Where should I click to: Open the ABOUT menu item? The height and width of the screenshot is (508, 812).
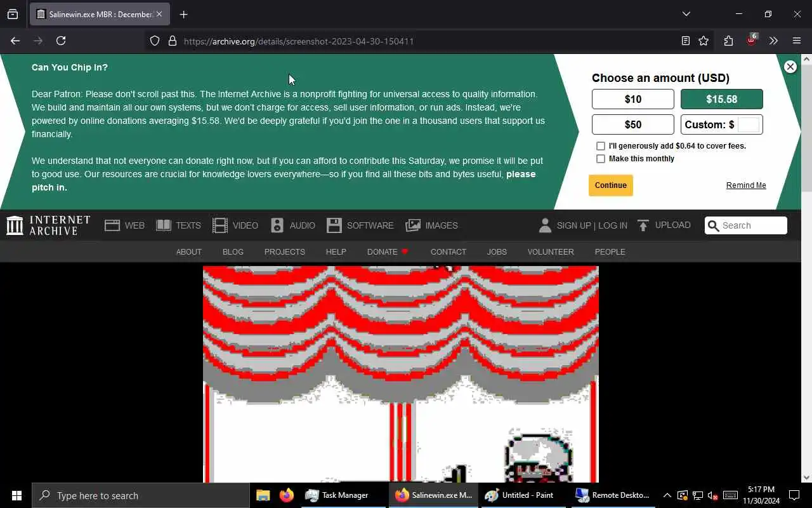point(189,252)
